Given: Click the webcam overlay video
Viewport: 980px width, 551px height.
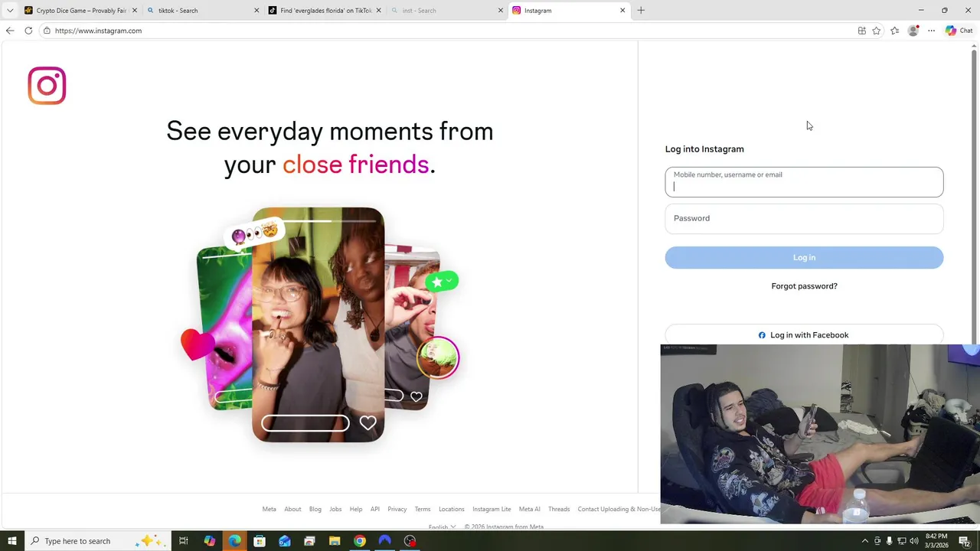Looking at the screenshot, I should tap(820, 434).
